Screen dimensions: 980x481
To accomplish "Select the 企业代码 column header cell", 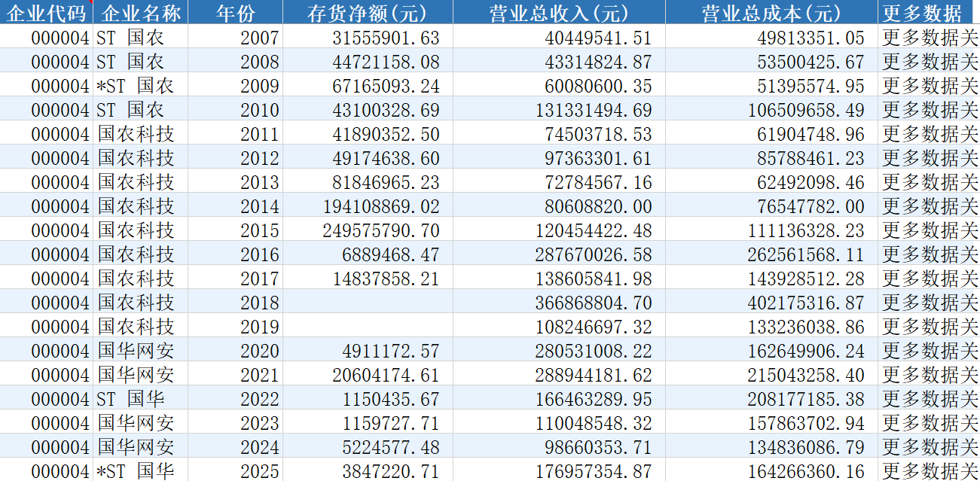I will coord(47,12).
